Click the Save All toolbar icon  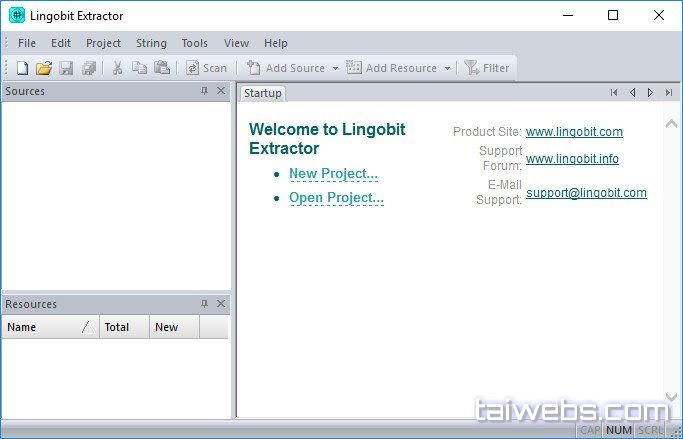pos(89,68)
